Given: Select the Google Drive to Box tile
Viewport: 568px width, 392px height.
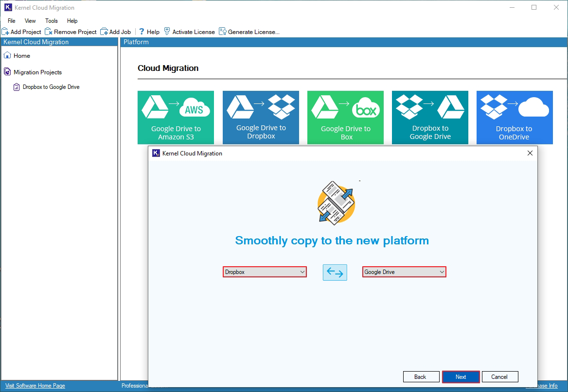Looking at the screenshot, I should click(345, 117).
